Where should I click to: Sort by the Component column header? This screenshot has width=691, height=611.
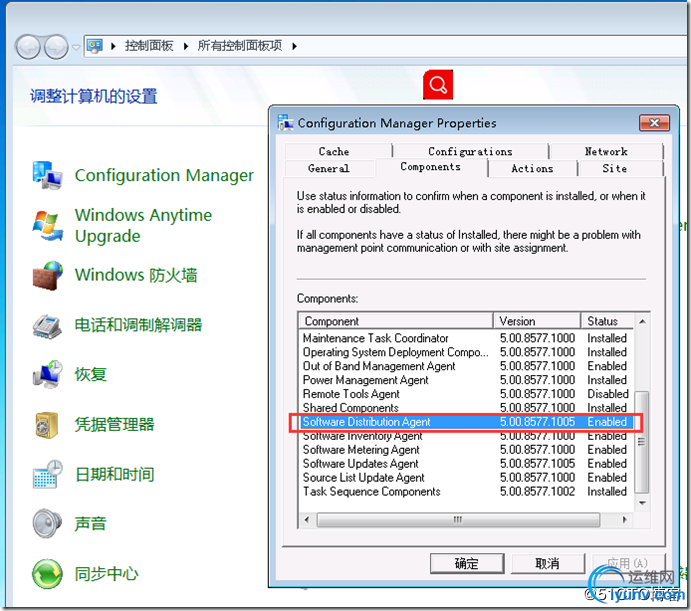click(396, 321)
